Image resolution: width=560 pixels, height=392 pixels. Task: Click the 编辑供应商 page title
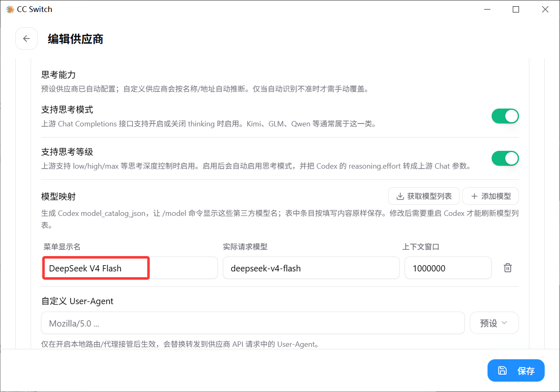pos(75,39)
